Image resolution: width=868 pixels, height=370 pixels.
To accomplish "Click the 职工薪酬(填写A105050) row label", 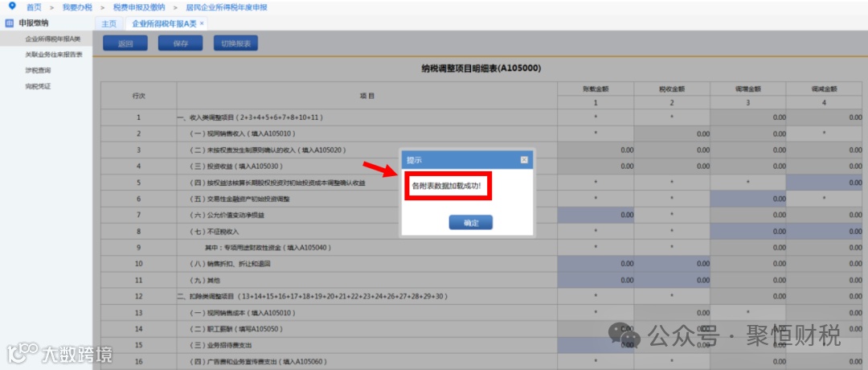I will pyautogui.click(x=235, y=329).
